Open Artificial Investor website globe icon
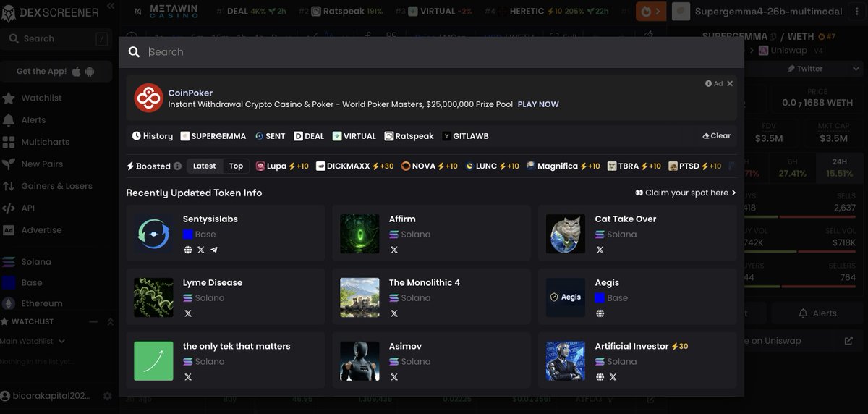The image size is (868, 414). (x=600, y=377)
